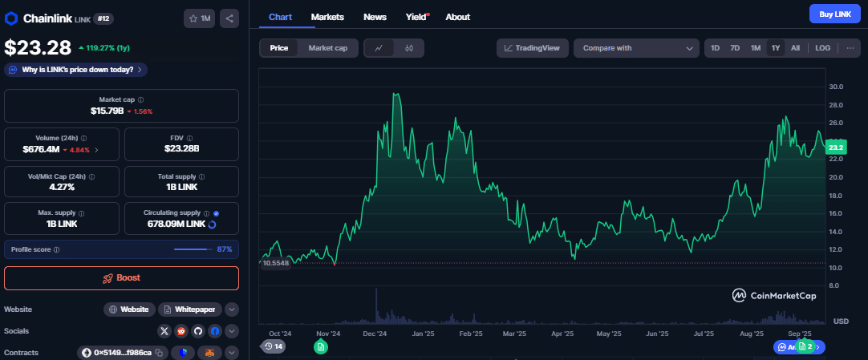Click the Max. supply info icon
The height and width of the screenshot is (360, 868).
pyautogui.click(x=81, y=213)
